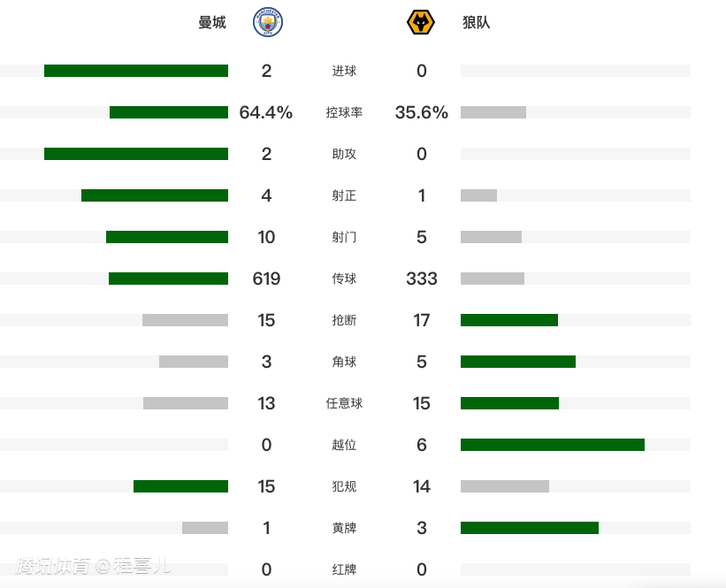Click the 传球 stat label

click(344, 279)
